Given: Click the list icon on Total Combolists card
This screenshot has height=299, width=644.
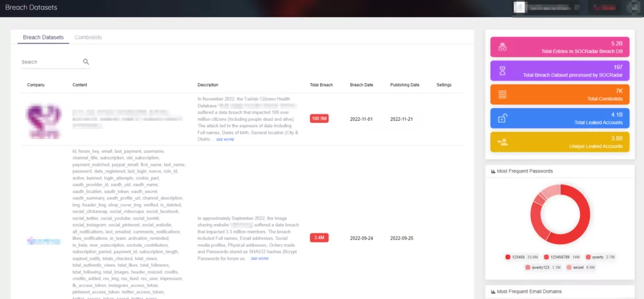Looking at the screenshot, I should tap(502, 94).
